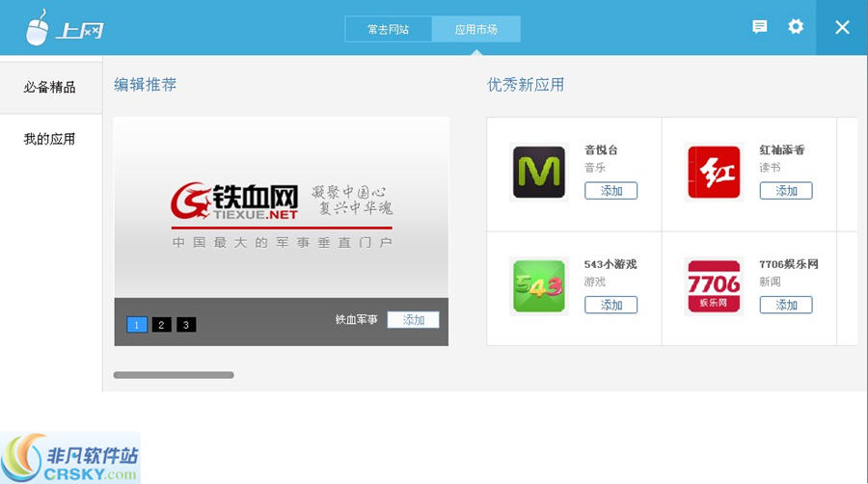Image resolution: width=868 pixels, height=484 pixels.
Task: Add the 7706娱乐网 news app
Action: click(x=786, y=305)
